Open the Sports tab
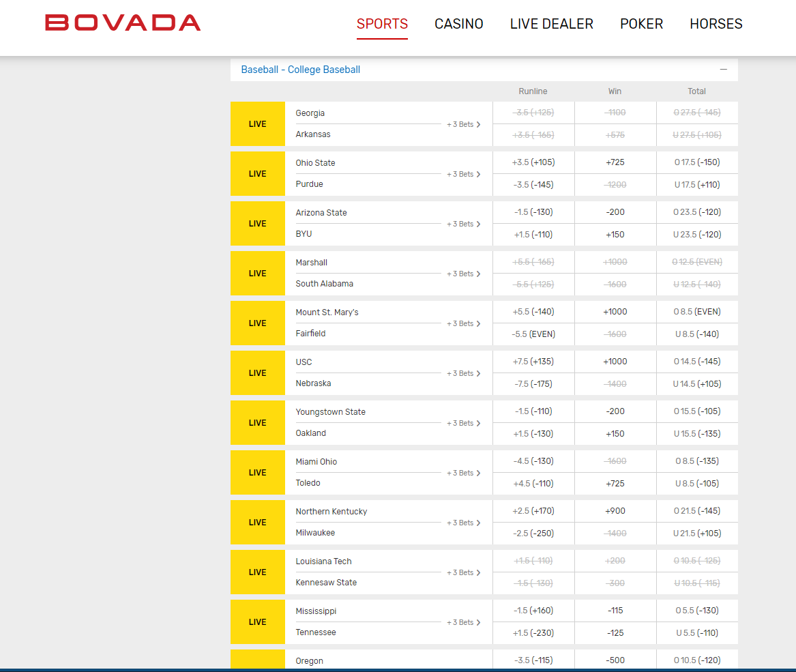 [x=382, y=24]
